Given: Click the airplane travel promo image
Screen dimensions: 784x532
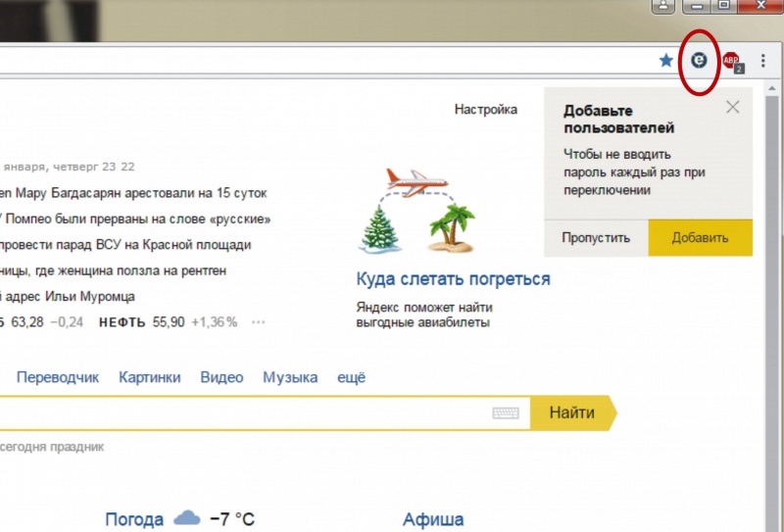Looking at the screenshot, I should pyautogui.click(x=416, y=211).
